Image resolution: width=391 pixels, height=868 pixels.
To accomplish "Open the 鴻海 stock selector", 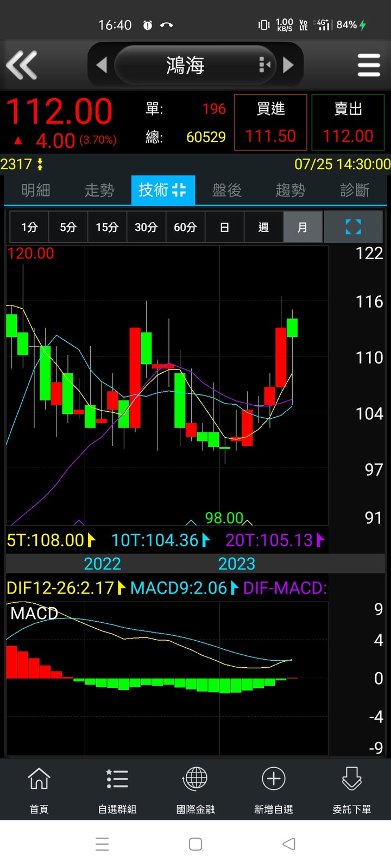I will [x=195, y=65].
